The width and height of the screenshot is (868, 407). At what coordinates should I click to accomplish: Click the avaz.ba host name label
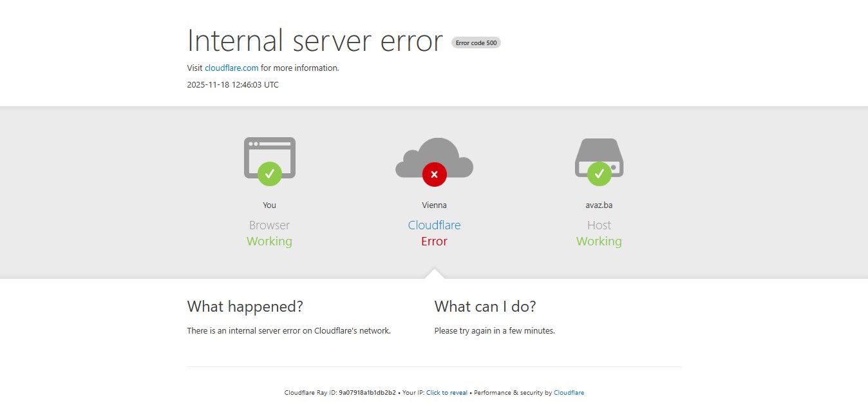click(599, 205)
